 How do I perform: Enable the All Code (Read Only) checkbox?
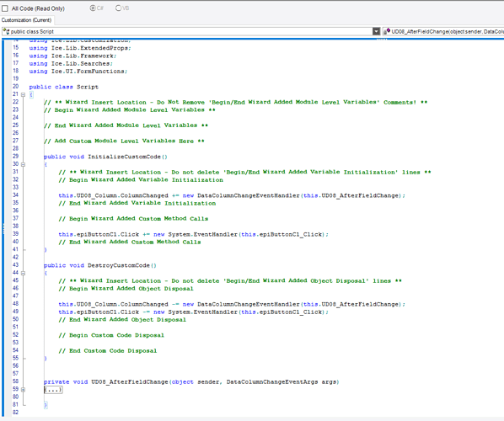pyautogui.click(x=5, y=8)
